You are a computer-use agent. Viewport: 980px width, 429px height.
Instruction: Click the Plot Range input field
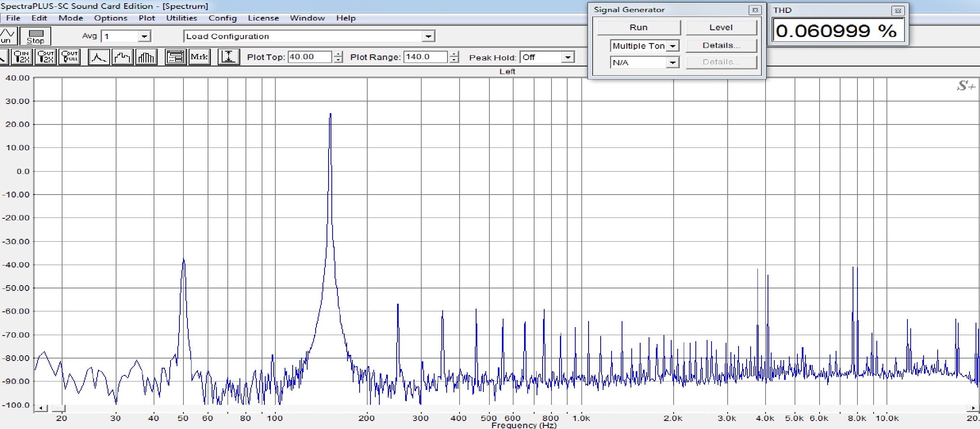[x=425, y=57]
